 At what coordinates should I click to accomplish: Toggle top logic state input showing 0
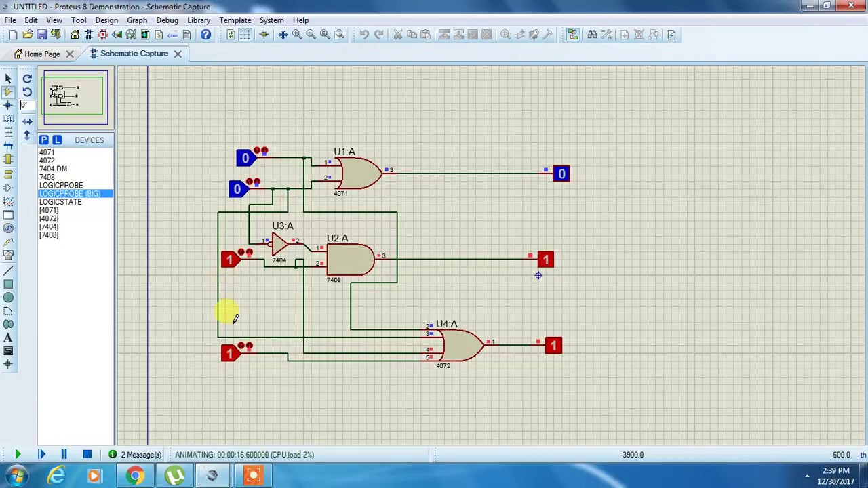point(245,158)
